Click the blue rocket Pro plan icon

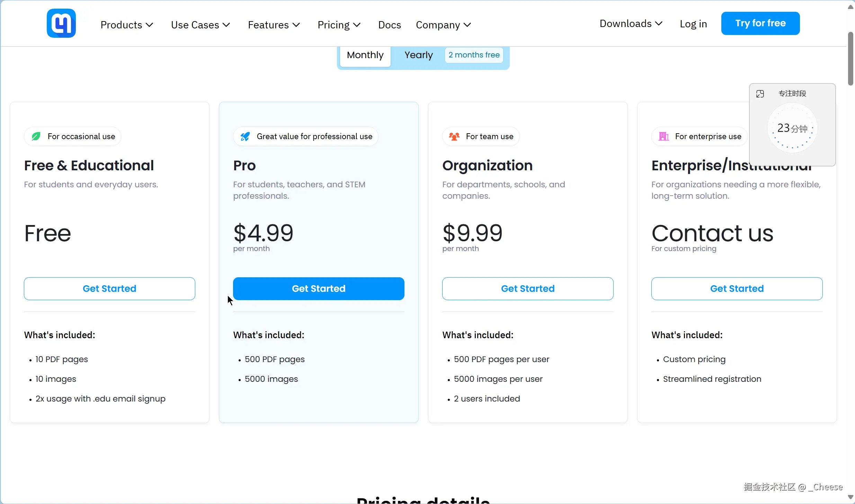click(245, 136)
